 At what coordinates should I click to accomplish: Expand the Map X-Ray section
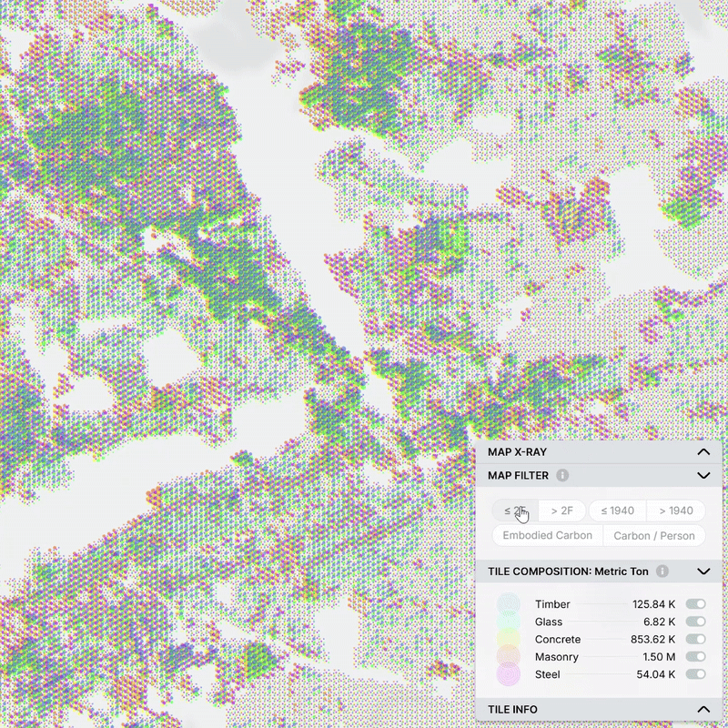[703, 451]
